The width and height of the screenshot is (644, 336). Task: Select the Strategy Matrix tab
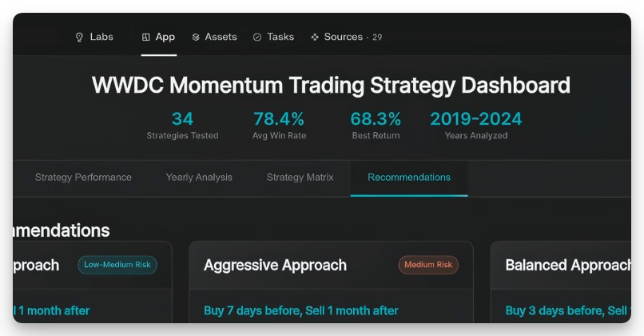(x=300, y=178)
